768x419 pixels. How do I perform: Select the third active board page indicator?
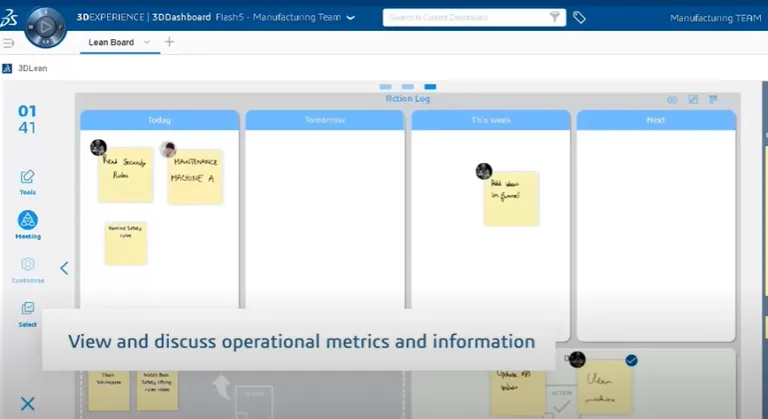tap(430, 87)
